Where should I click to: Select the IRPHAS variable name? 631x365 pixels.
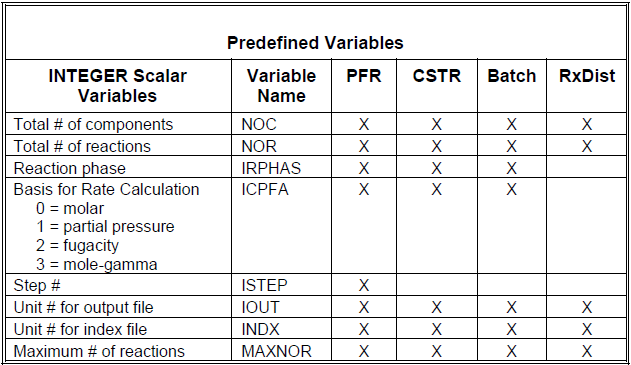[271, 168]
